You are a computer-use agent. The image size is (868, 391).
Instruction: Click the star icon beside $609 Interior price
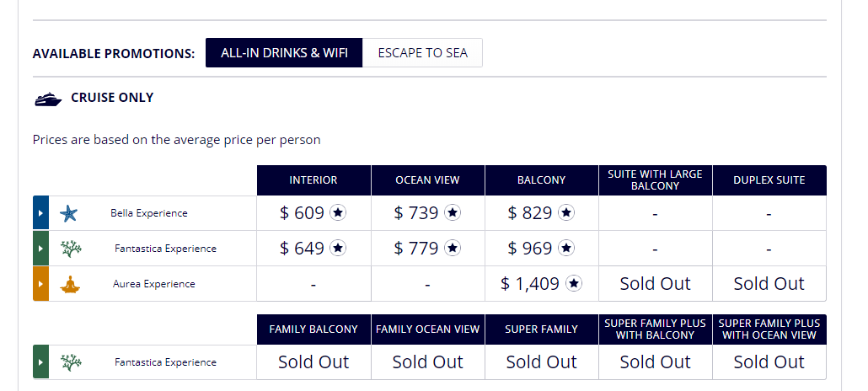click(338, 213)
